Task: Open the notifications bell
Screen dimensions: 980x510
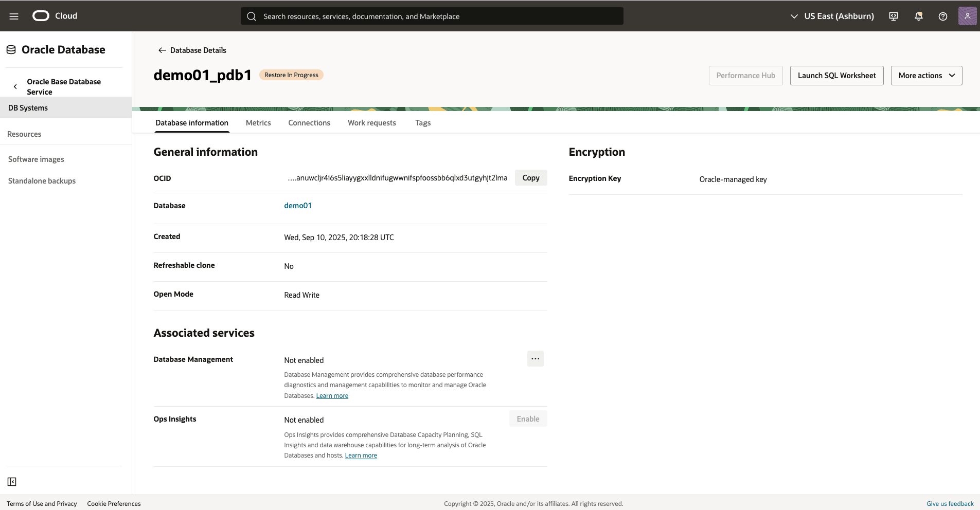Action: (x=918, y=16)
